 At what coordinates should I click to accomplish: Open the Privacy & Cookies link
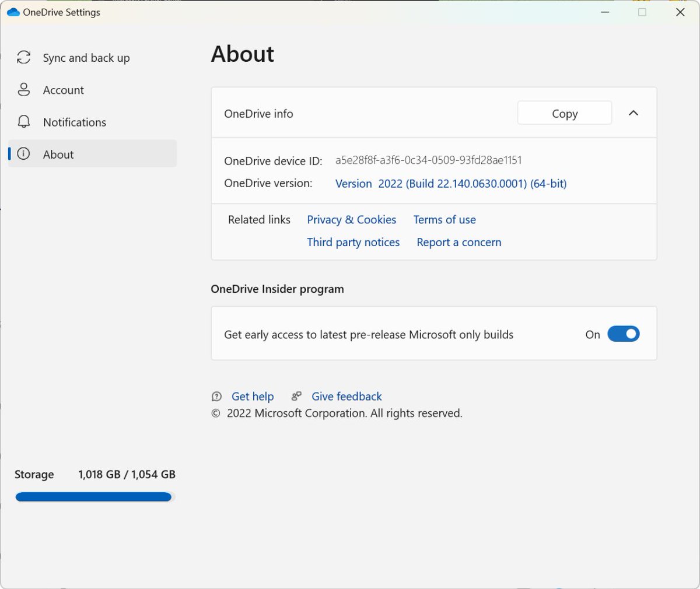point(352,220)
